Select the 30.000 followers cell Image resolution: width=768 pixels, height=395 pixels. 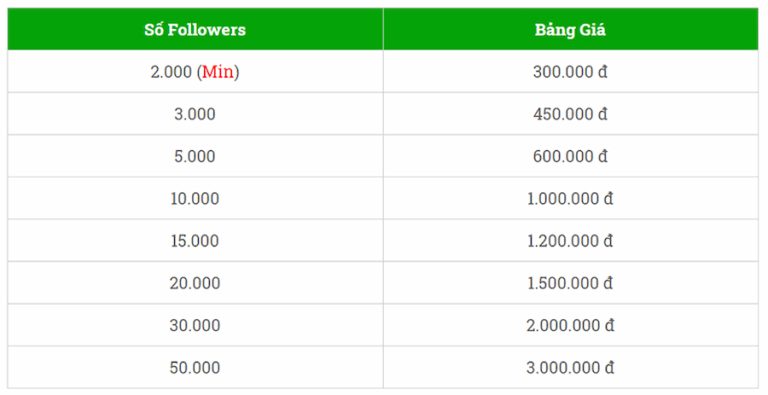pos(195,324)
